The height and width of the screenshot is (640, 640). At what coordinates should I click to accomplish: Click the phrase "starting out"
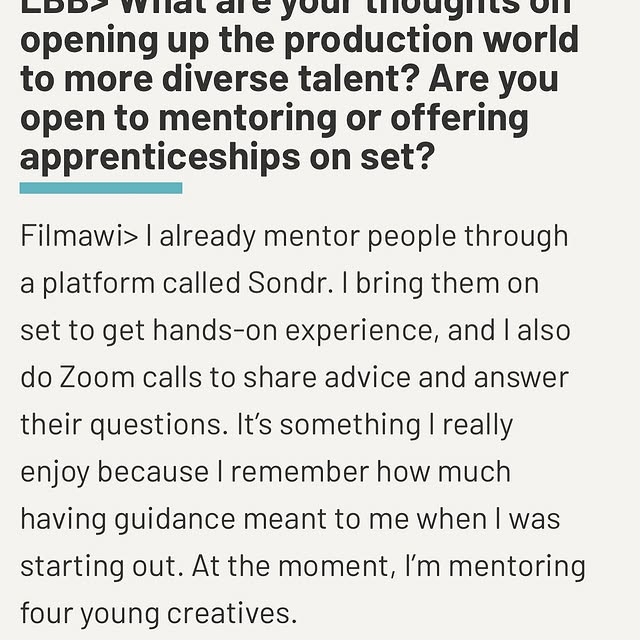click(95, 565)
